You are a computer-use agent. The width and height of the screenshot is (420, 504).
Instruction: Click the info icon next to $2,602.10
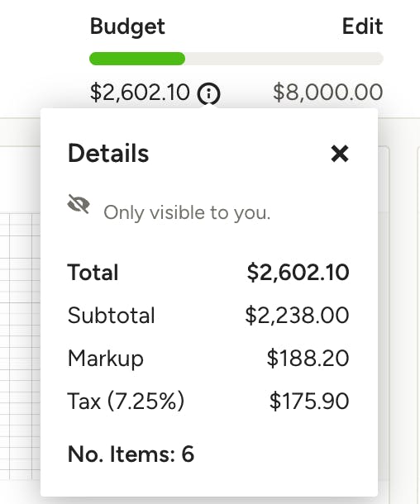coord(208,93)
